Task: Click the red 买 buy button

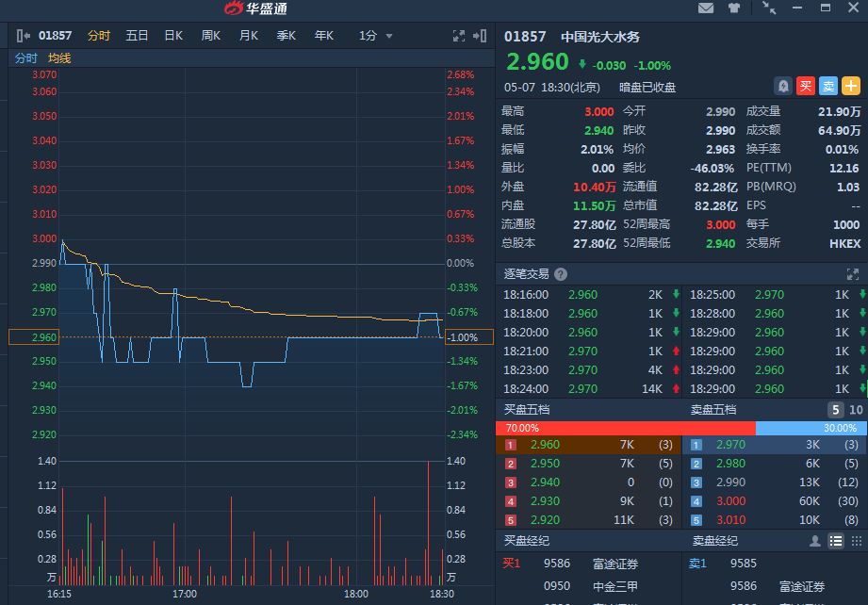Action: [806, 86]
